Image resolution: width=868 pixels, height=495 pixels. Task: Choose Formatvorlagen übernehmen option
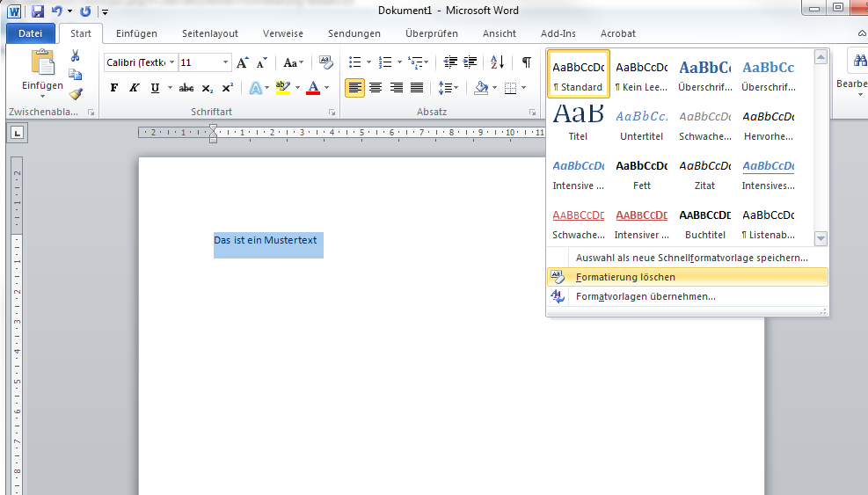point(646,296)
